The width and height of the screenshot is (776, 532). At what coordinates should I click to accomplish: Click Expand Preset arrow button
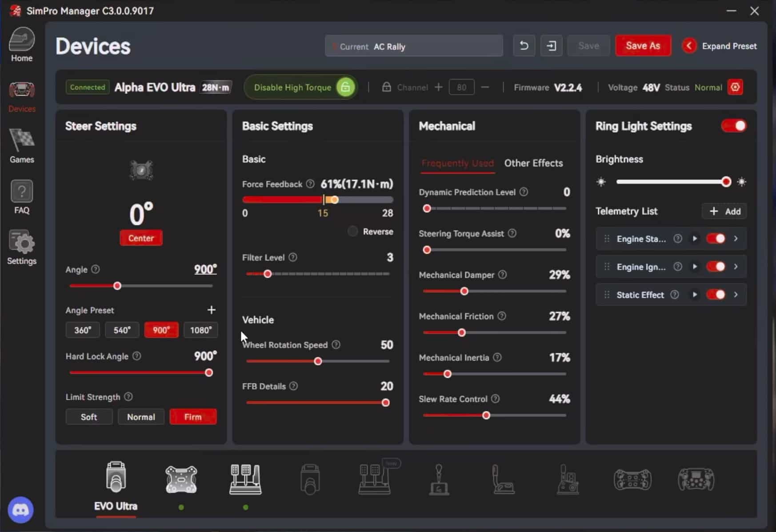coord(689,46)
